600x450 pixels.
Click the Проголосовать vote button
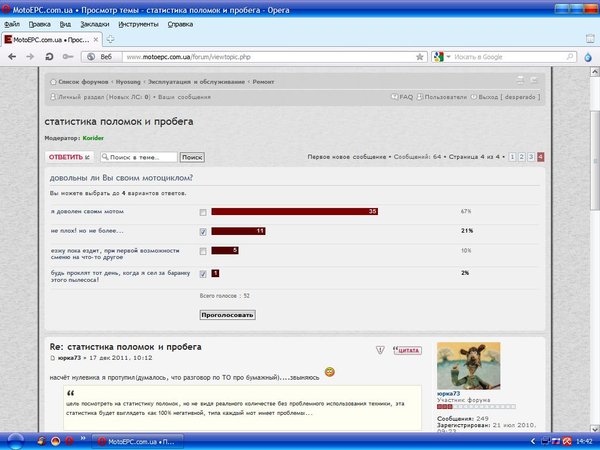pos(227,315)
